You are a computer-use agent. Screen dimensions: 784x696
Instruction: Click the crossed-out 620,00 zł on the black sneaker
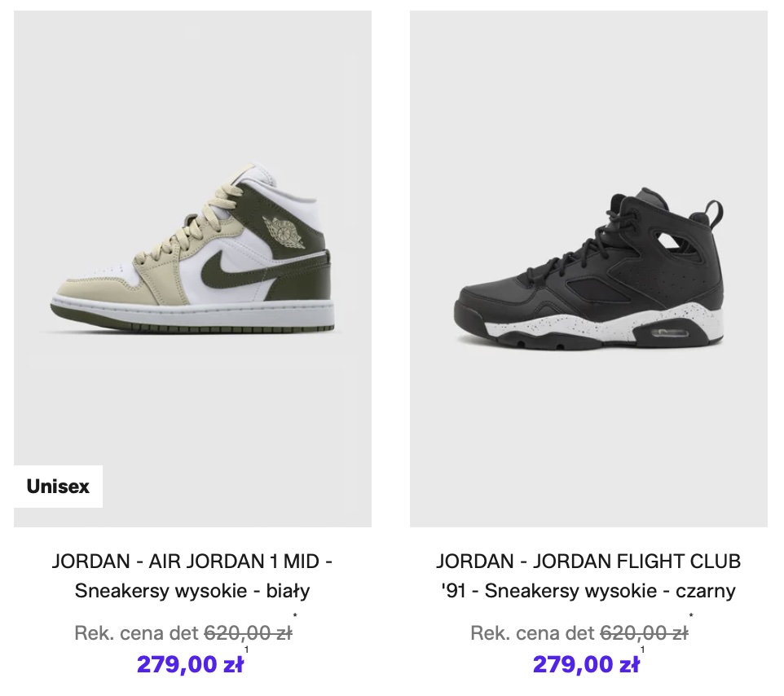pos(644,633)
